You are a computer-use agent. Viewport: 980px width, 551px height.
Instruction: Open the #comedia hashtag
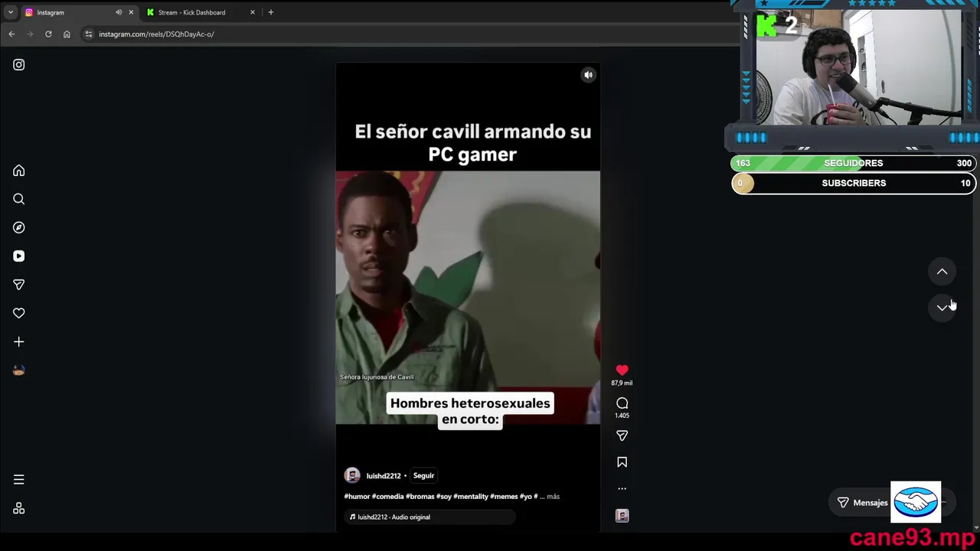coord(387,497)
